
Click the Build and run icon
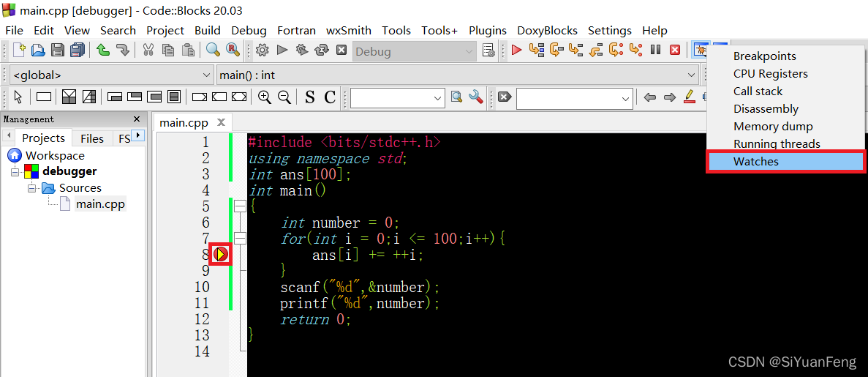pos(302,51)
